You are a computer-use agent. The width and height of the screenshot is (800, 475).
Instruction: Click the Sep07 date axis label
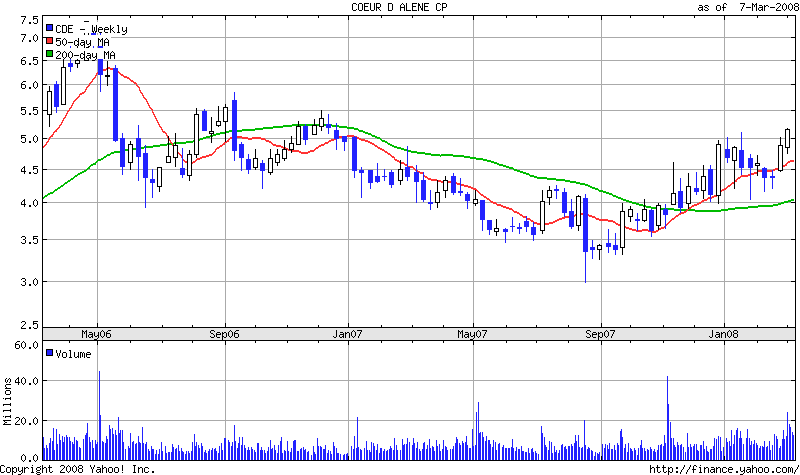click(x=600, y=334)
